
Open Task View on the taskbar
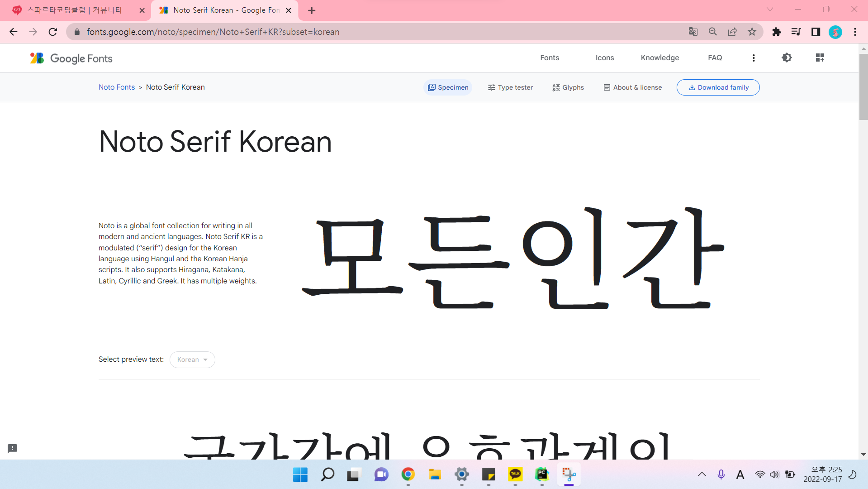[x=354, y=475]
